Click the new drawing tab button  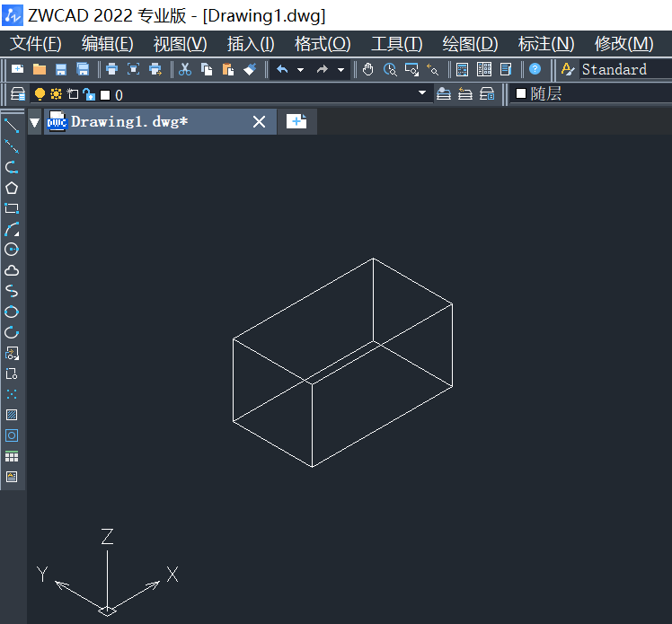[296, 122]
